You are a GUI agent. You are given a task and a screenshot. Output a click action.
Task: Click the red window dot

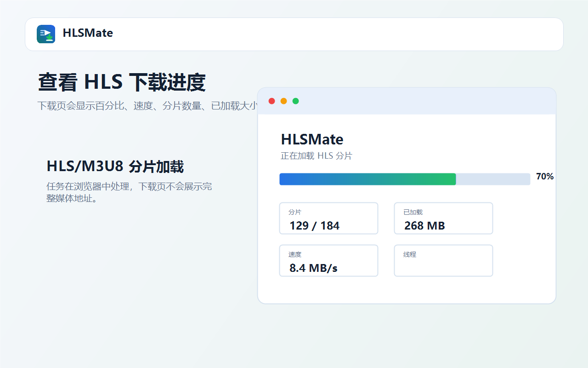pos(272,101)
